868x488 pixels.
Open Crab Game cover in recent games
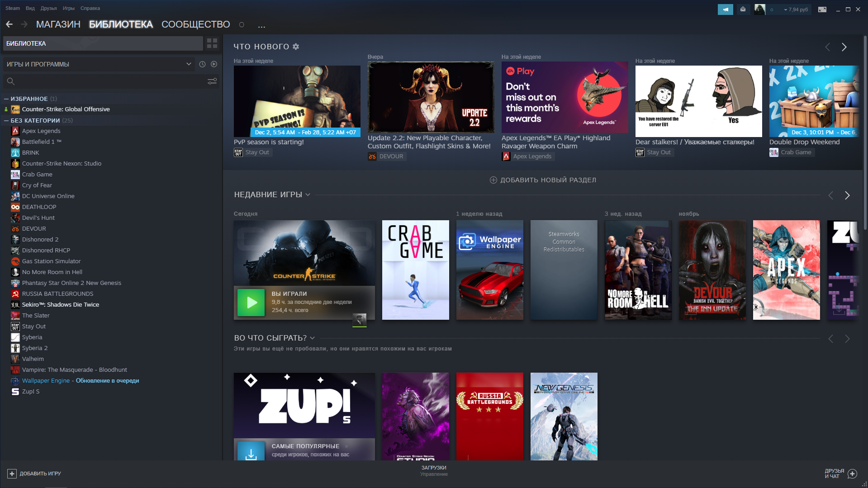tap(416, 270)
